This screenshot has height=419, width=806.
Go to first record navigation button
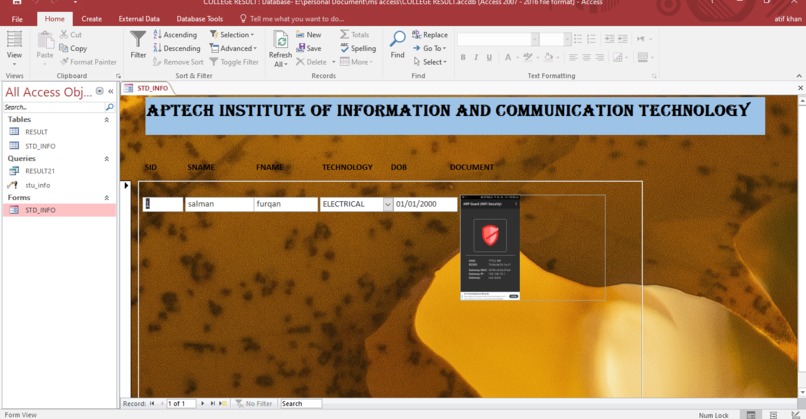click(152, 404)
